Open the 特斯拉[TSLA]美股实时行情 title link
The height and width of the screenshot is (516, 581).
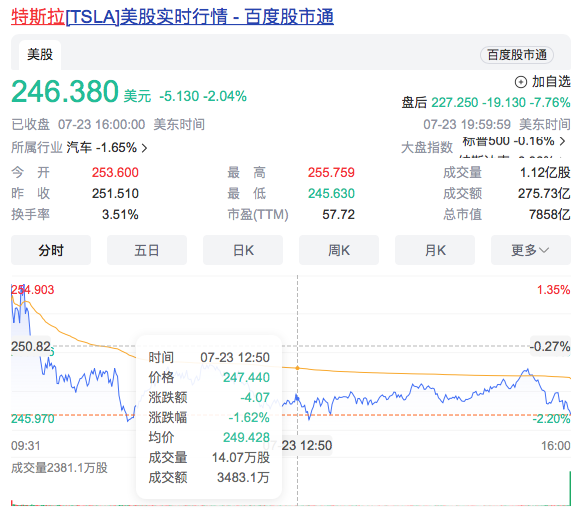click(x=172, y=17)
